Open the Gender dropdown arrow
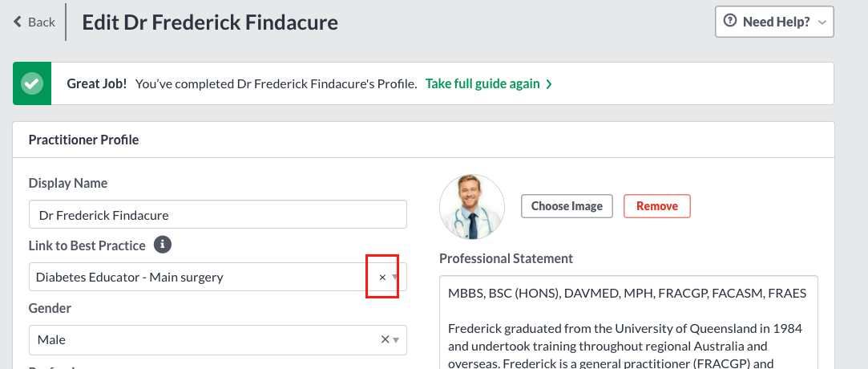Screen dimensions: 868x369 [x=396, y=340]
